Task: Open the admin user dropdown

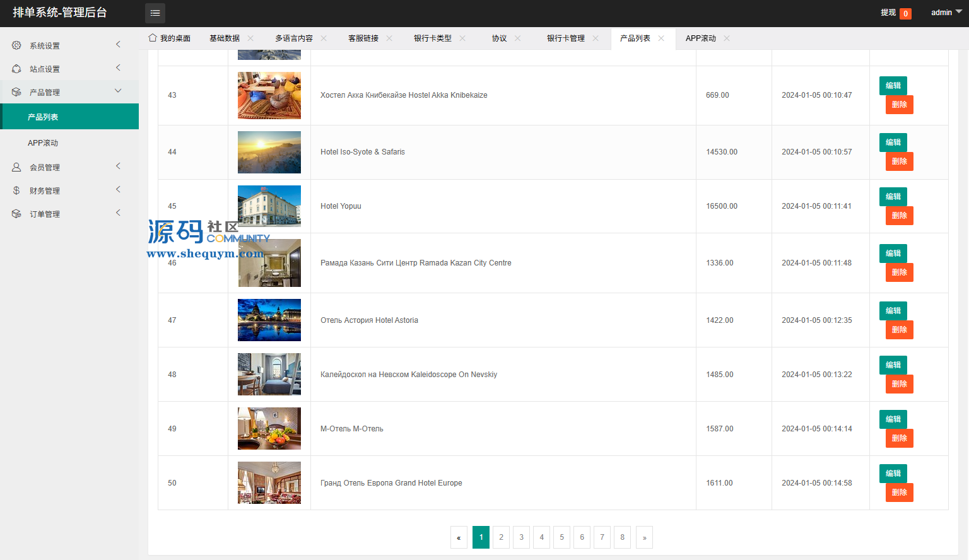Action: pyautogui.click(x=946, y=13)
